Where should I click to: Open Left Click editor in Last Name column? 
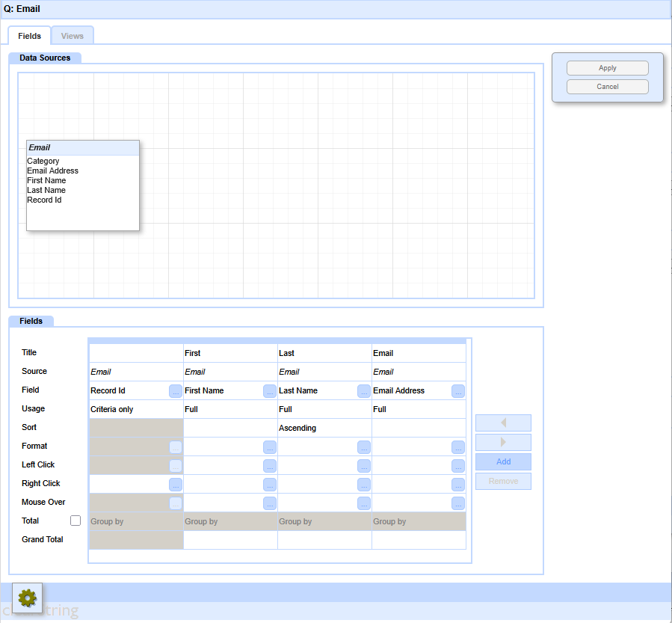364,466
